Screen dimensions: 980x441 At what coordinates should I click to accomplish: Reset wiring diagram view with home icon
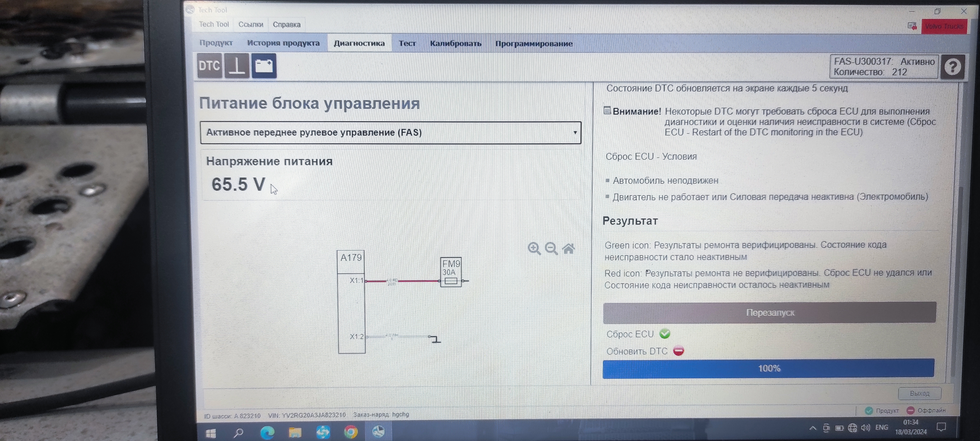point(568,249)
